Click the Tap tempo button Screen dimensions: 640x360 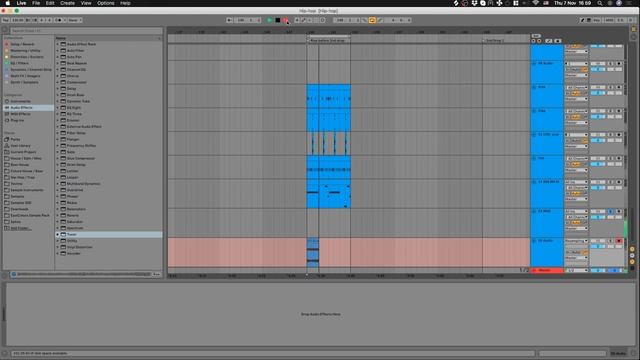point(6,20)
